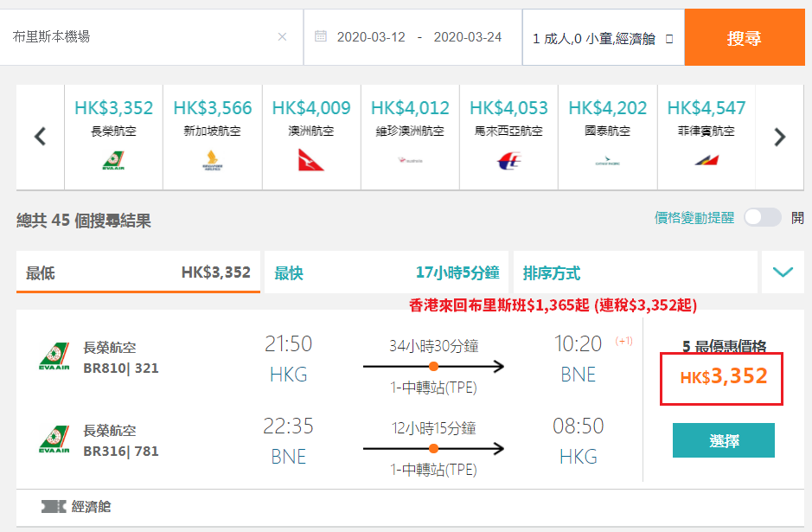Click the sort chevron expander

(x=783, y=272)
